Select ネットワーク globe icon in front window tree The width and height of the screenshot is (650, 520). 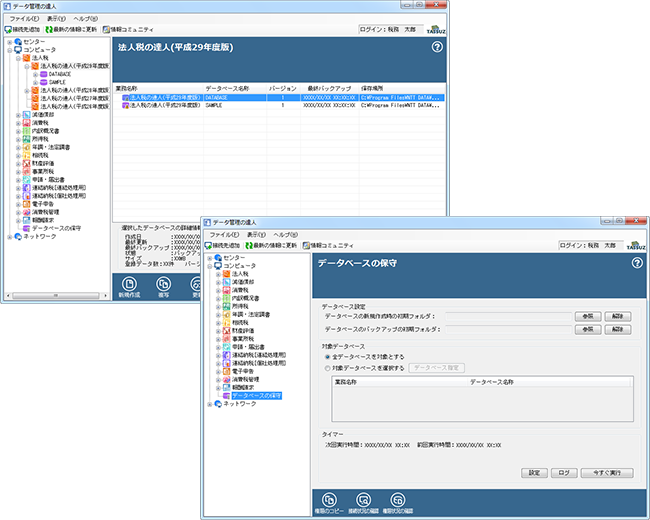click(x=218, y=404)
